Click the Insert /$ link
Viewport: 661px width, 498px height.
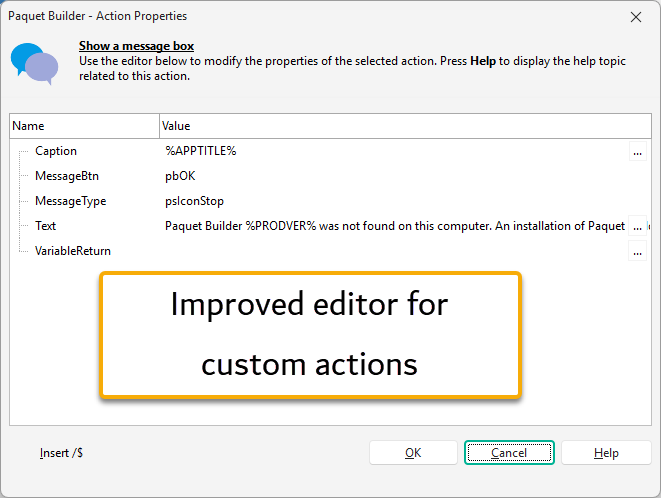tap(62, 453)
